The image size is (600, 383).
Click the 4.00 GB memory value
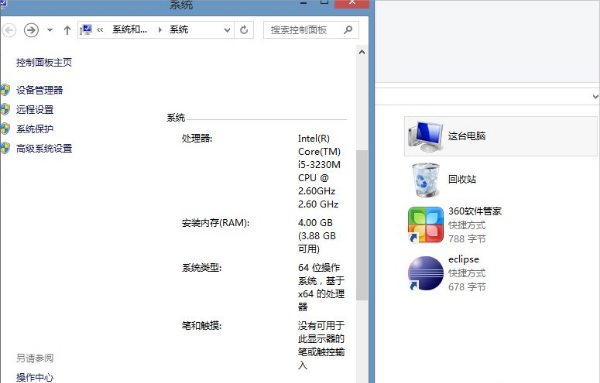pyautogui.click(x=315, y=223)
